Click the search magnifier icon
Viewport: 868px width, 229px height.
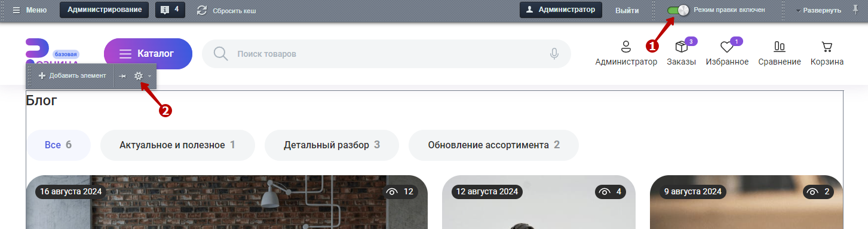pos(221,54)
